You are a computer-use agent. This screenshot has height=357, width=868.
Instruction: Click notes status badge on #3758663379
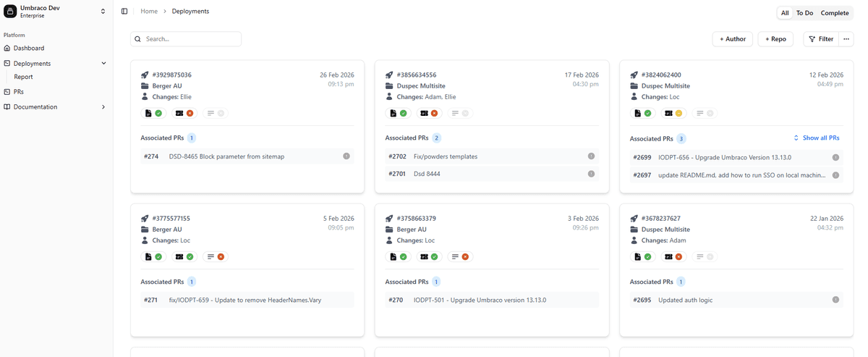pos(460,256)
